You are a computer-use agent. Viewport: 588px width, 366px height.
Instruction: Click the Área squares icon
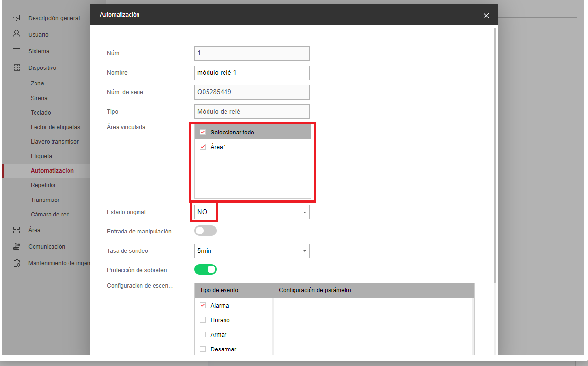(x=17, y=230)
